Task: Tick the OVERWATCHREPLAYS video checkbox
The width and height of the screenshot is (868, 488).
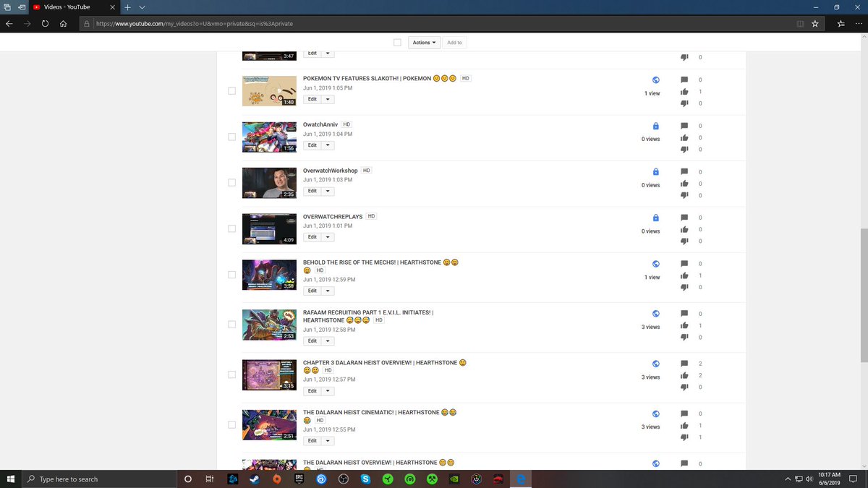Action: click(x=231, y=228)
